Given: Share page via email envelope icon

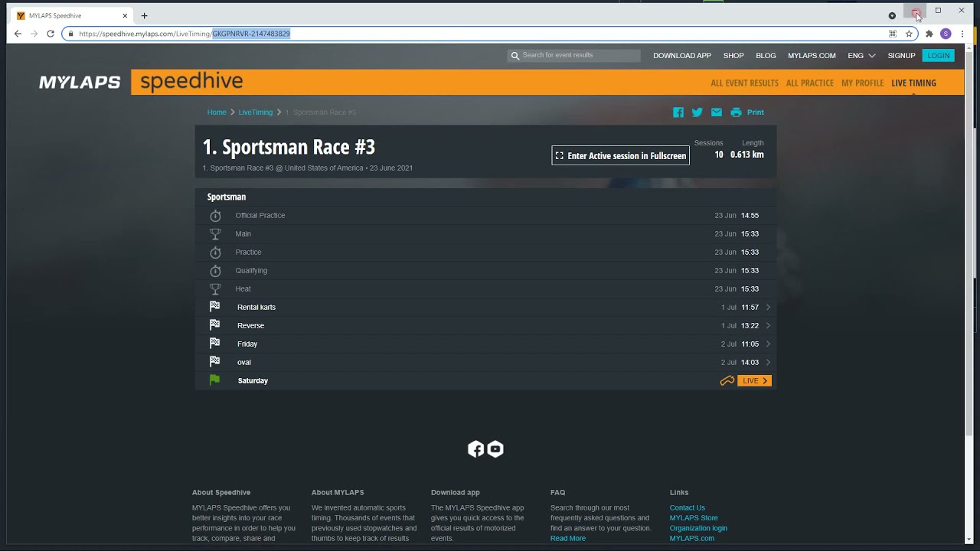Looking at the screenshot, I should [x=717, y=112].
